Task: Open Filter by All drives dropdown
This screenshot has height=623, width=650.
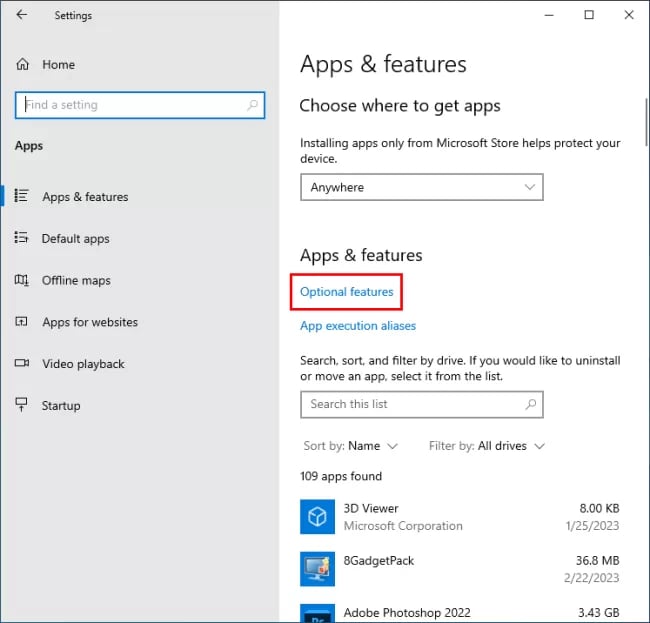Action: (x=487, y=446)
